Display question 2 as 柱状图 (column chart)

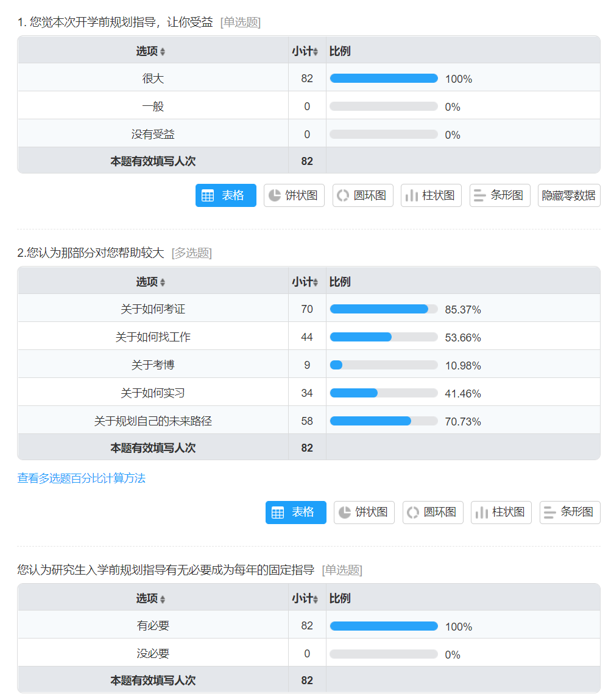click(x=501, y=513)
